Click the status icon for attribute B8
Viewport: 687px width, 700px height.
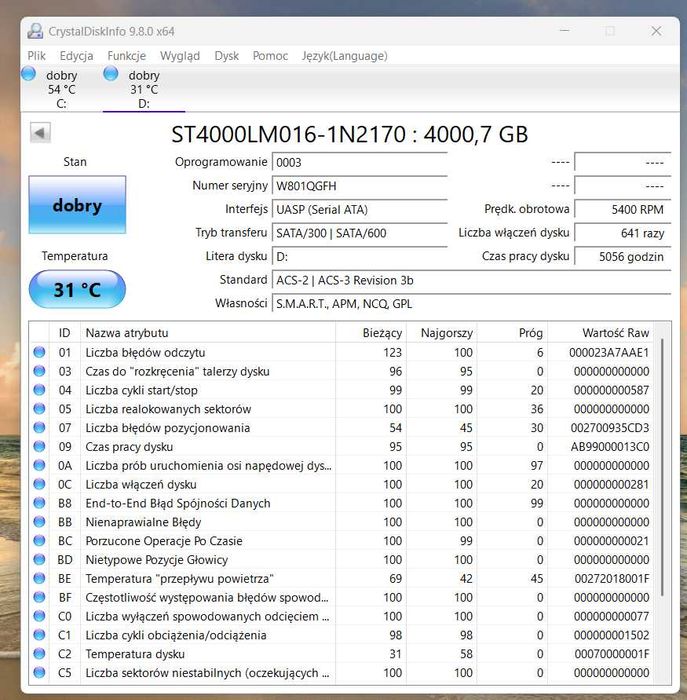pyautogui.click(x=39, y=503)
